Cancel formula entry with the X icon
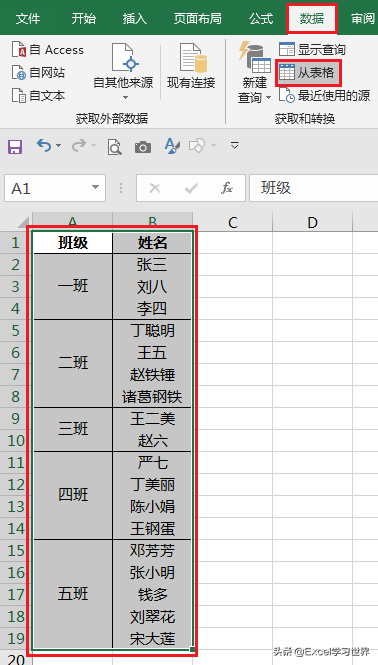This screenshot has width=378, height=665. click(155, 188)
